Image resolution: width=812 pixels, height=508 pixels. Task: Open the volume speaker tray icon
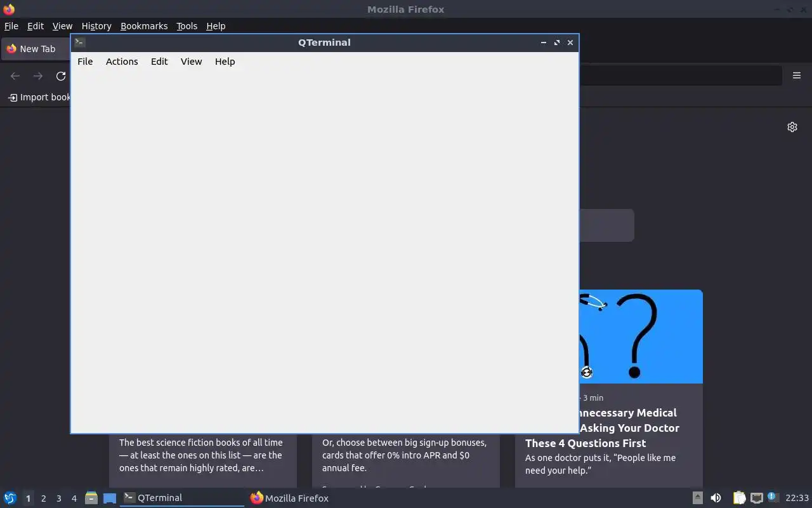[716, 498]
